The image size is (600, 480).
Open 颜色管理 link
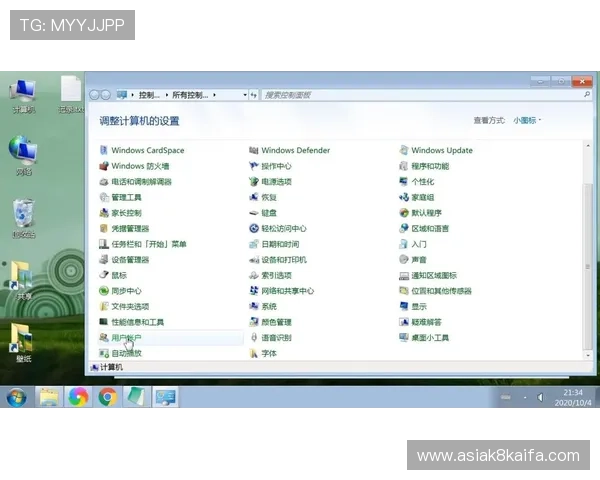pos(276,322)
